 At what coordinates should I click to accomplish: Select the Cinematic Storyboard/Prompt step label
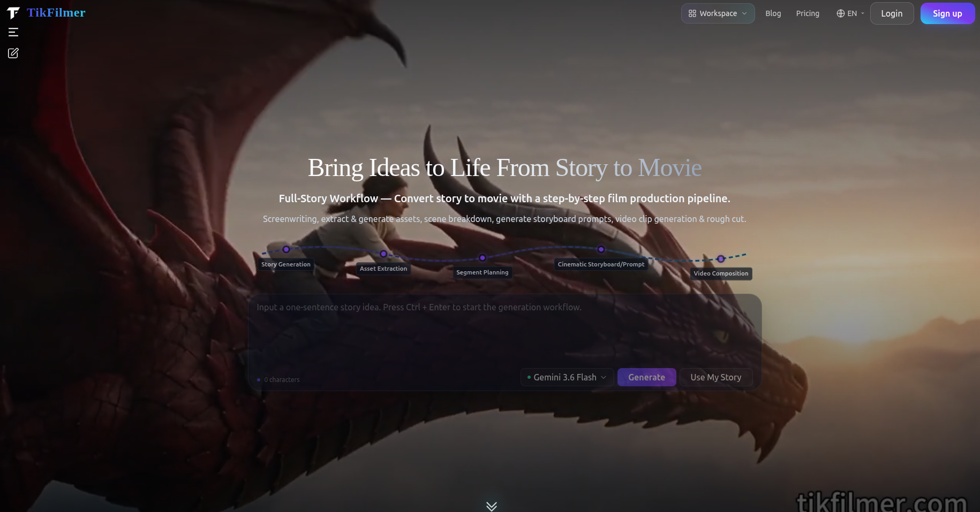click(x=601, y=264)
